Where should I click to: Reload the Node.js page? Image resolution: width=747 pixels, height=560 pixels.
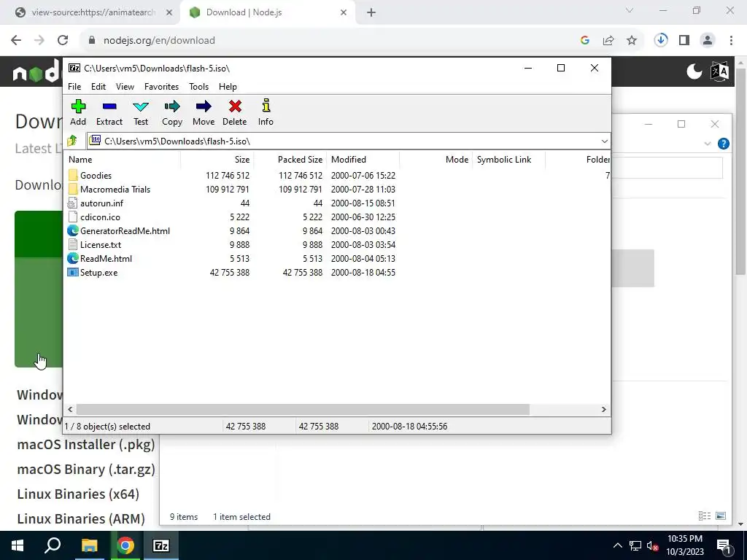63,41
